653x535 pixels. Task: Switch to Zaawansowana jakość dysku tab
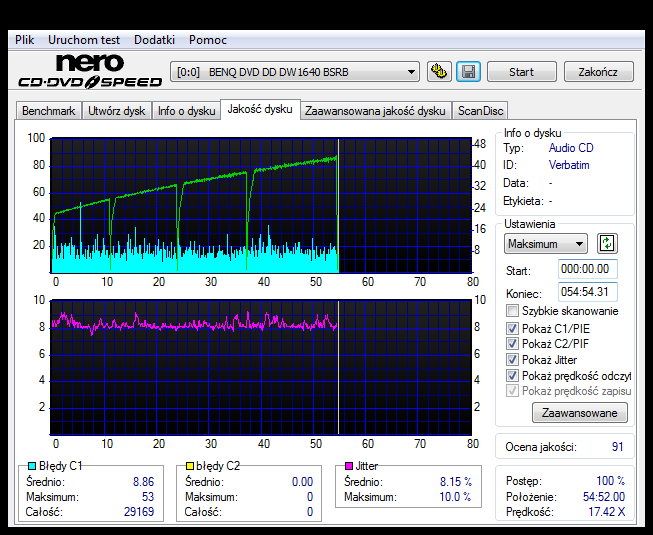375,111
